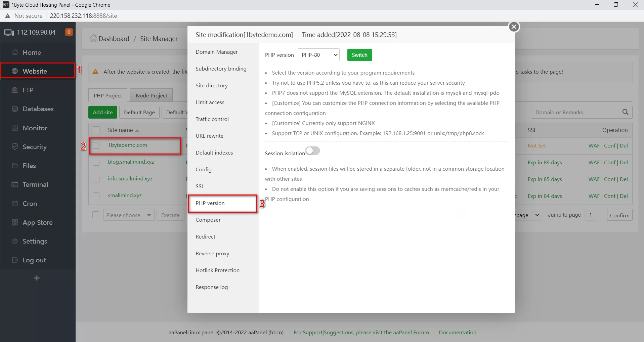Switch to Node Project tab

click(x=151, y=95)
